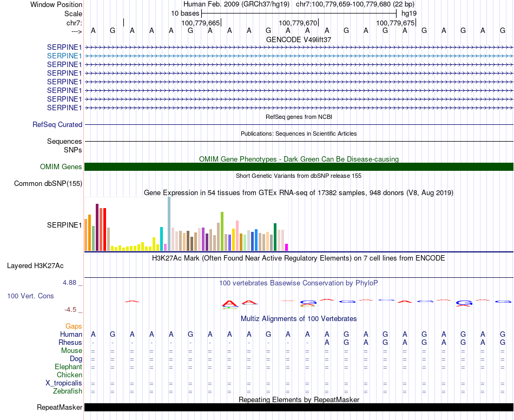This screenshot has width=514, height=420.
Task: Click the dark maroon GTEx expression bar
Action: click(97, 228)
